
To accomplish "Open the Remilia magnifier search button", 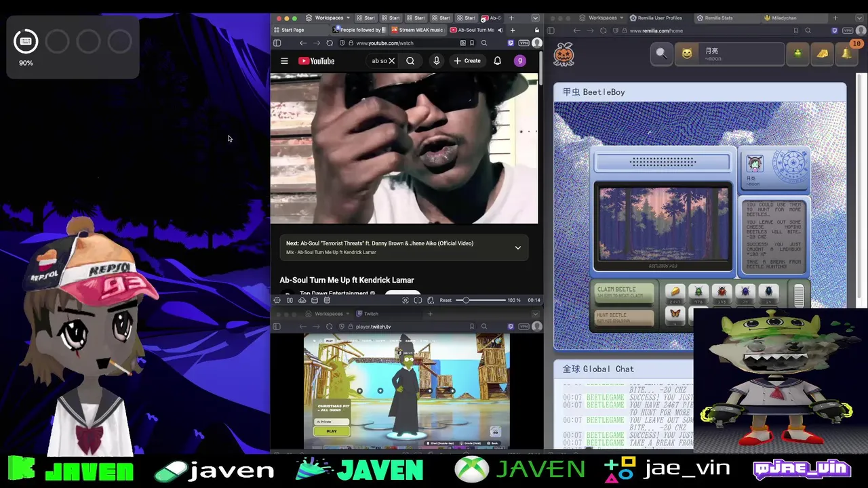I will coord(661,54).
